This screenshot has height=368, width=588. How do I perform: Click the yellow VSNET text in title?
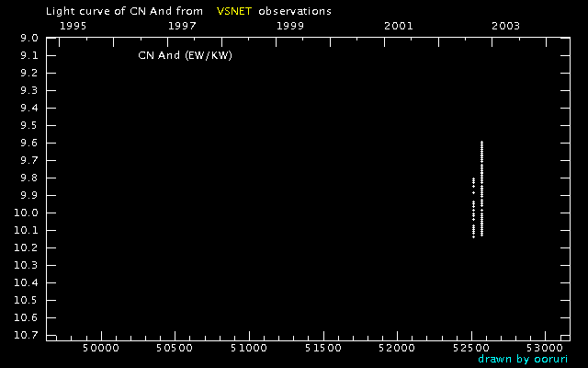point(234,11)
